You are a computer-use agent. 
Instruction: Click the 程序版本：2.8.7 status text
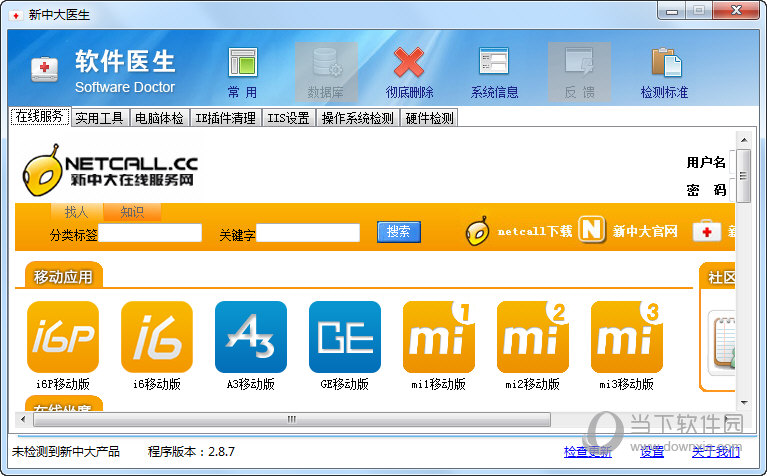click(x=191, y=452)
